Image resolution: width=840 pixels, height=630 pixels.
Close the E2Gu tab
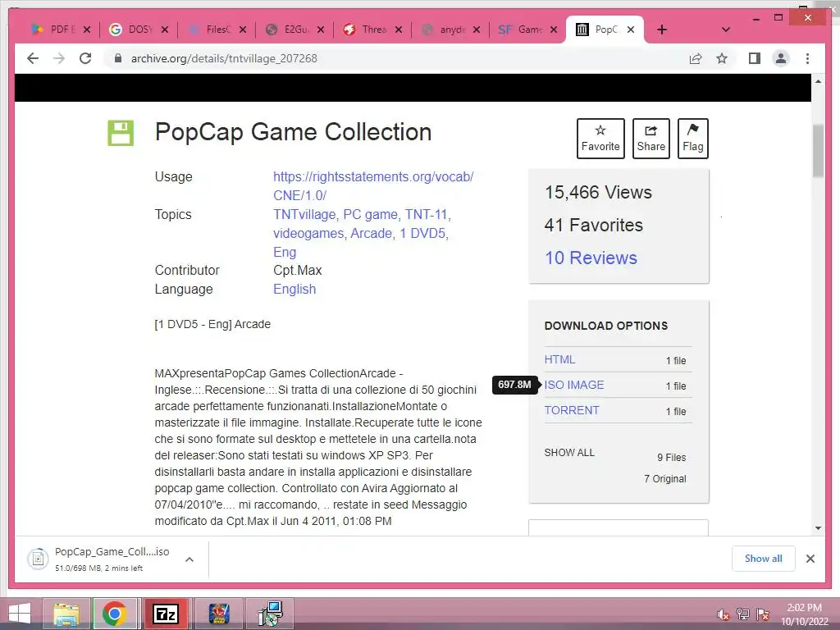(x=321, y=30)
